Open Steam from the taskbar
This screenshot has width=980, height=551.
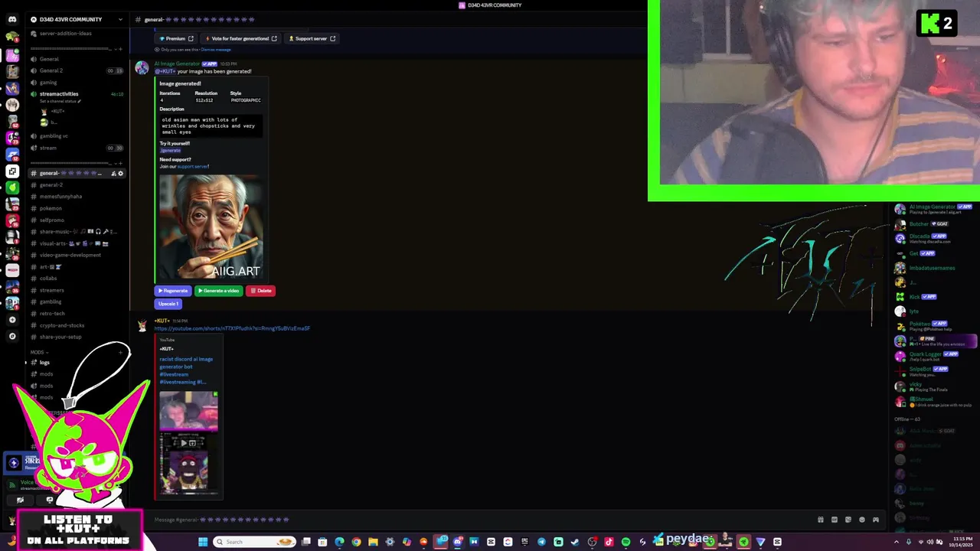(x=575, y=542)
